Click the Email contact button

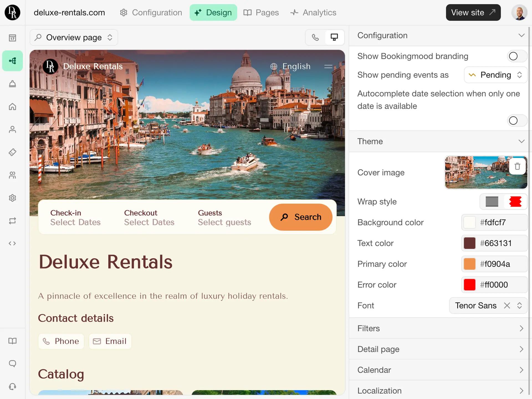tap(110, 341)
